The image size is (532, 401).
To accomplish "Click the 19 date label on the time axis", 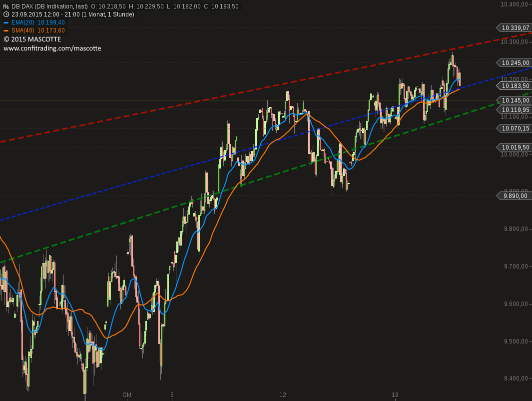I will tap(395, 395).
